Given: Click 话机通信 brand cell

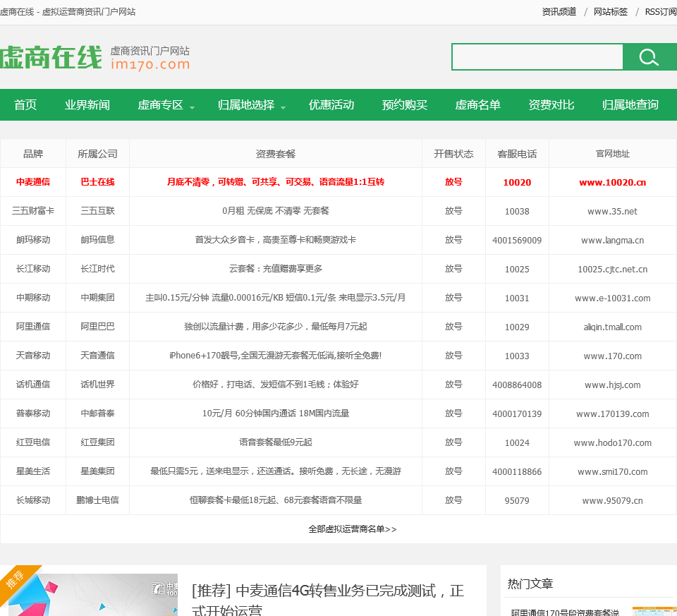Looking at the screenshot, I should (x=33, y=385).
